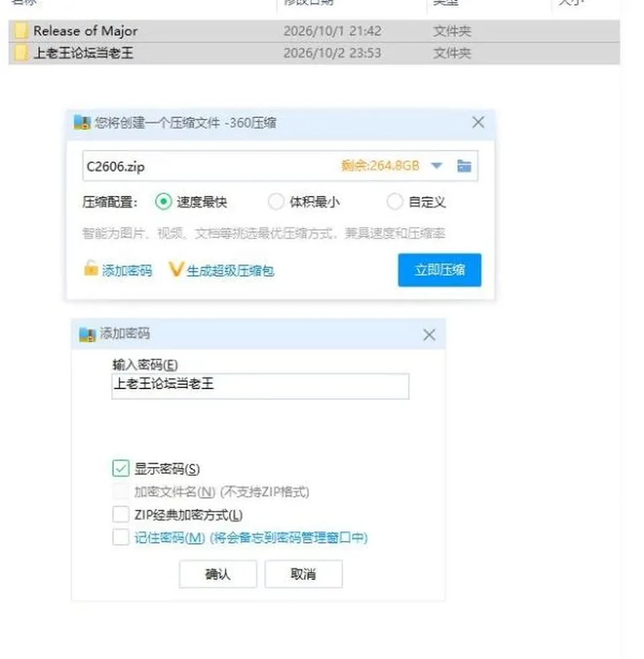Click the 压缩配置: label
The height and width of the screenshot is (659, 644).
coord(110,202)
